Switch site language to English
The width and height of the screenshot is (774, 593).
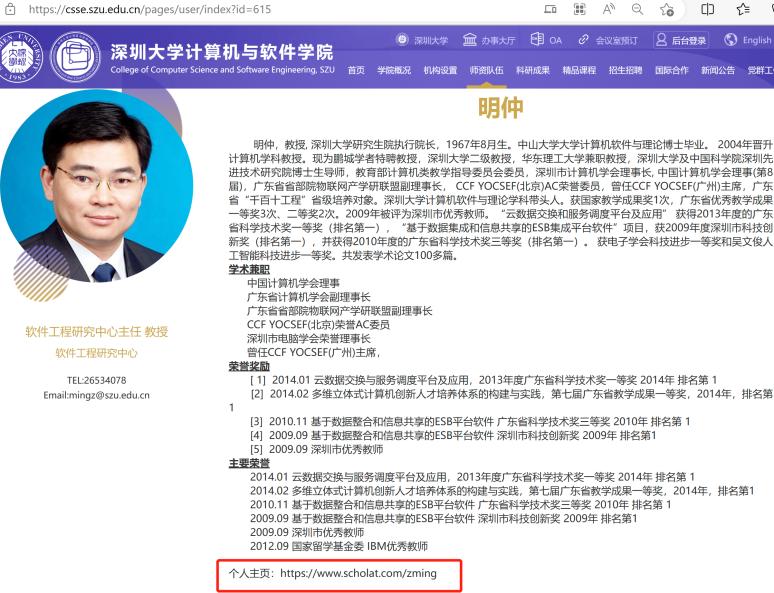[756, 40]
